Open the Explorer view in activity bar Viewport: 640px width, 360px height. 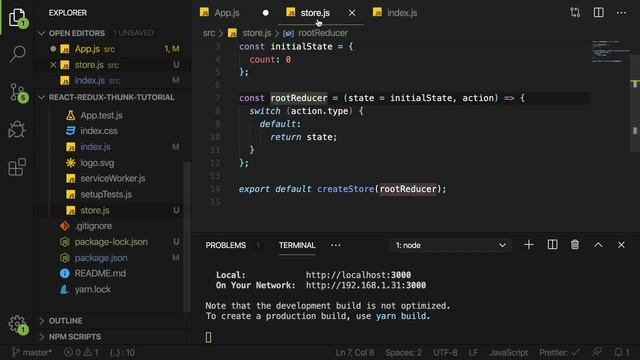click(17, 17)
